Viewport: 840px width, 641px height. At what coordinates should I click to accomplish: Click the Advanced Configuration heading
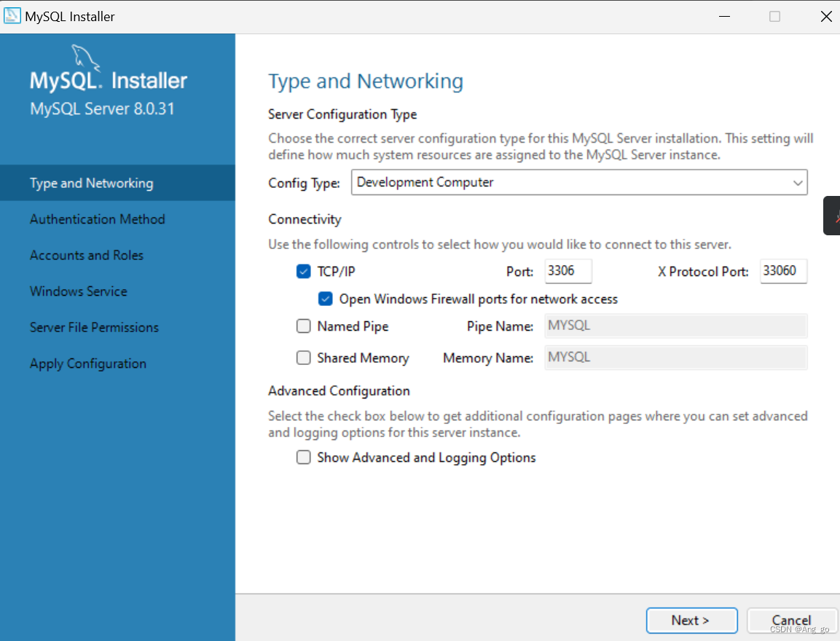[339, 391]
